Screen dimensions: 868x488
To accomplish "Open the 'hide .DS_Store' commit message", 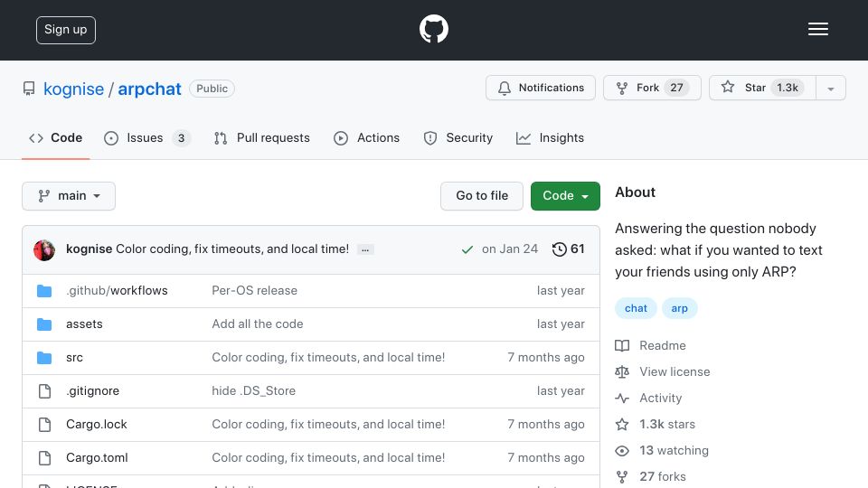I will click(x=253, y=391).
